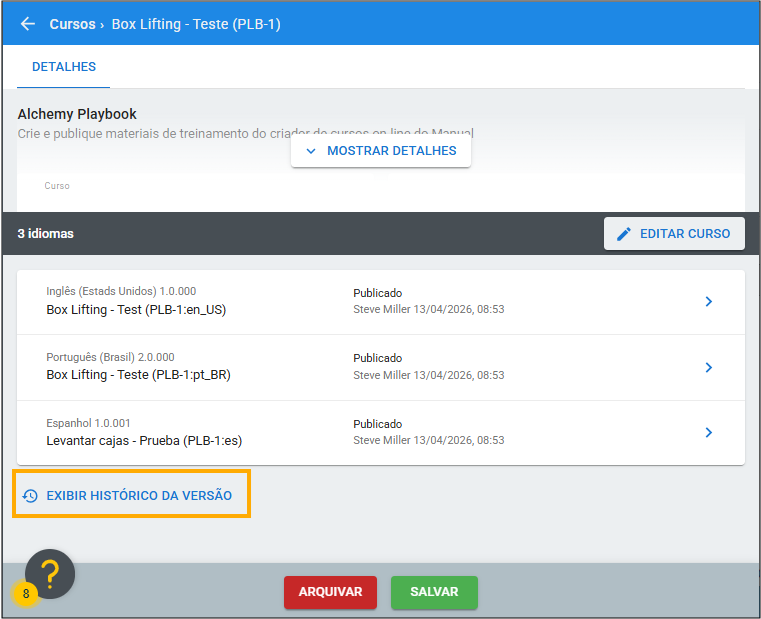The height and width of the screenshot is (619, 761).
Task: Switch to the DETALHES tab
Action: tap(64, 67)
